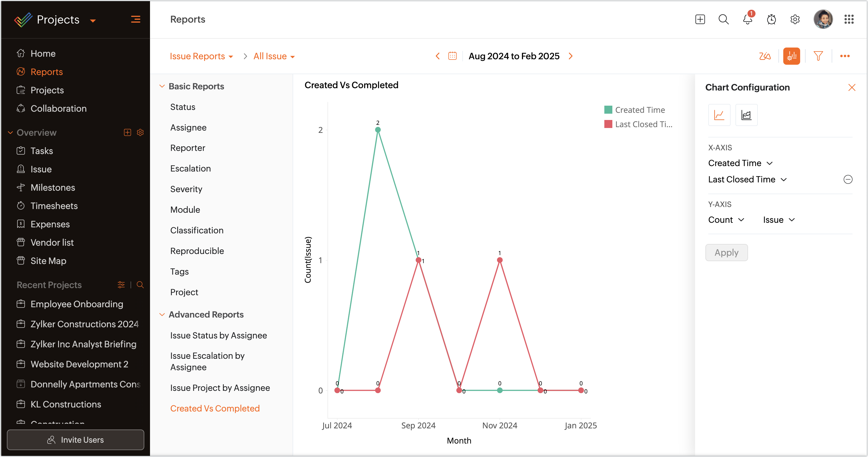Click the Sep 2024 red data point
Screen dimensions: 868x457
point(419,260)
